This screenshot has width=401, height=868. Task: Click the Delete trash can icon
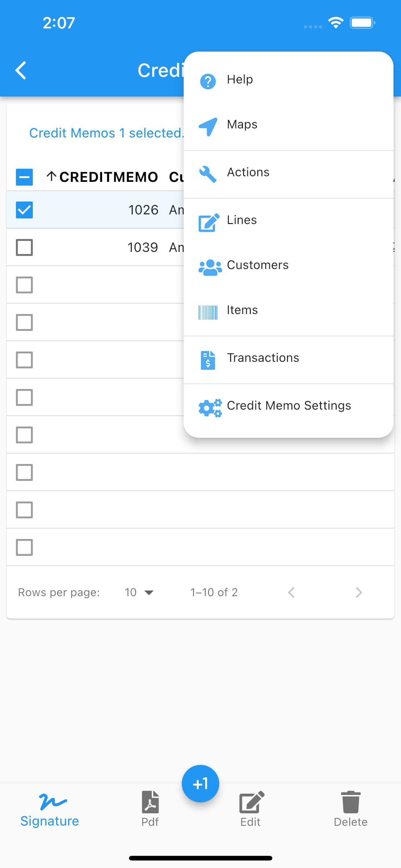pyautogui.click(x=350, y=802)
